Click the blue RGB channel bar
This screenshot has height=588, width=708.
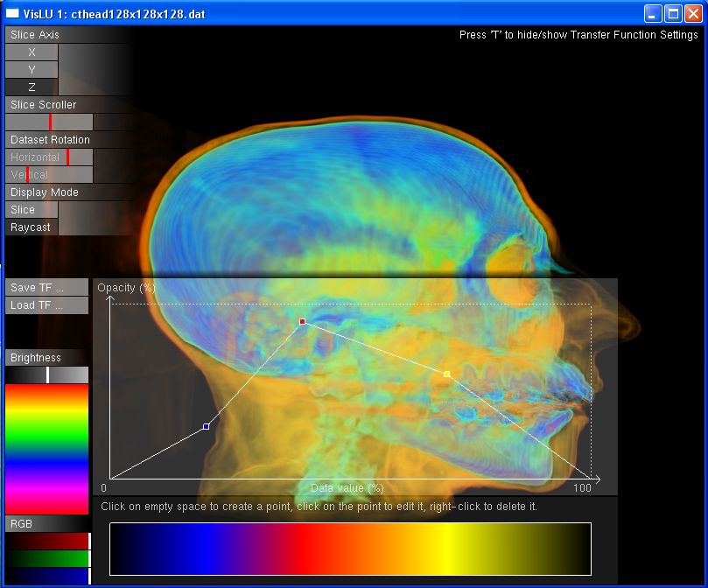(x=47, y=575)
